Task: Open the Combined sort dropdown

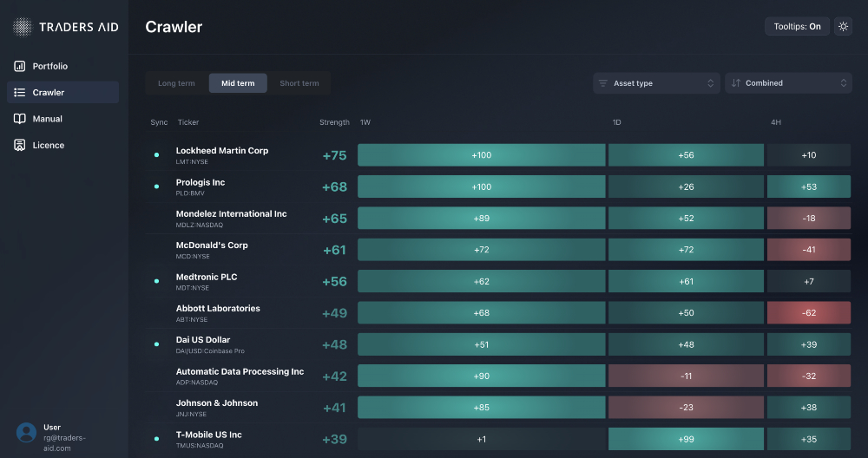Action: (x=788, y=83)
